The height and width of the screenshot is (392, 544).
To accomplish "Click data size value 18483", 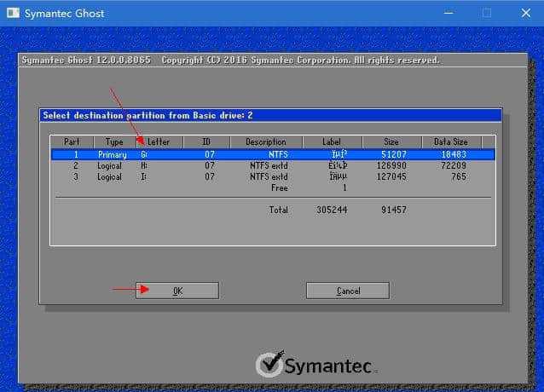I will tap(454, 154).
